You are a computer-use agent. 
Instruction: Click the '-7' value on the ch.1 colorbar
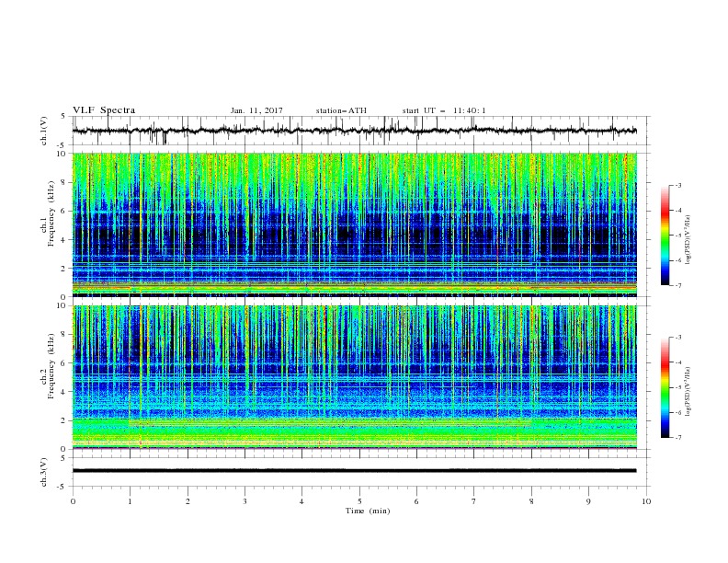tap(677, 285)
